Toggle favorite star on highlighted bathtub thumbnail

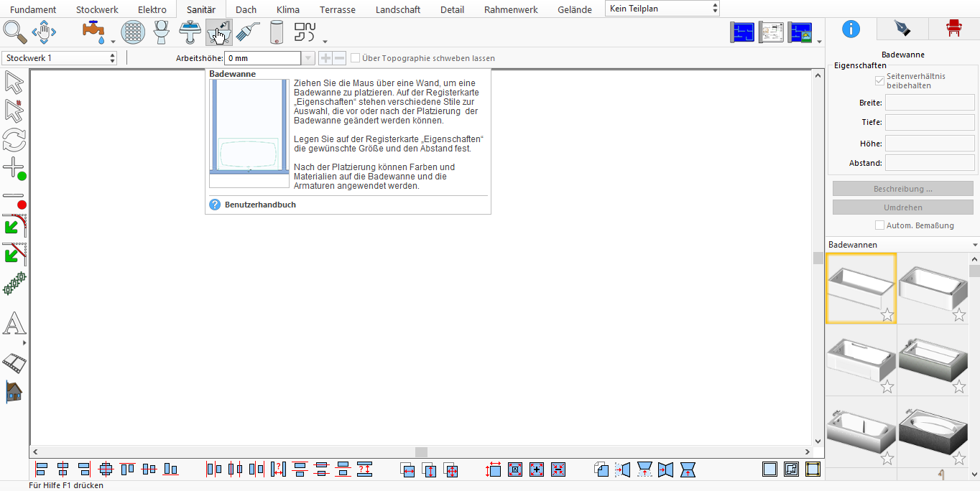[x=887, y=314]
